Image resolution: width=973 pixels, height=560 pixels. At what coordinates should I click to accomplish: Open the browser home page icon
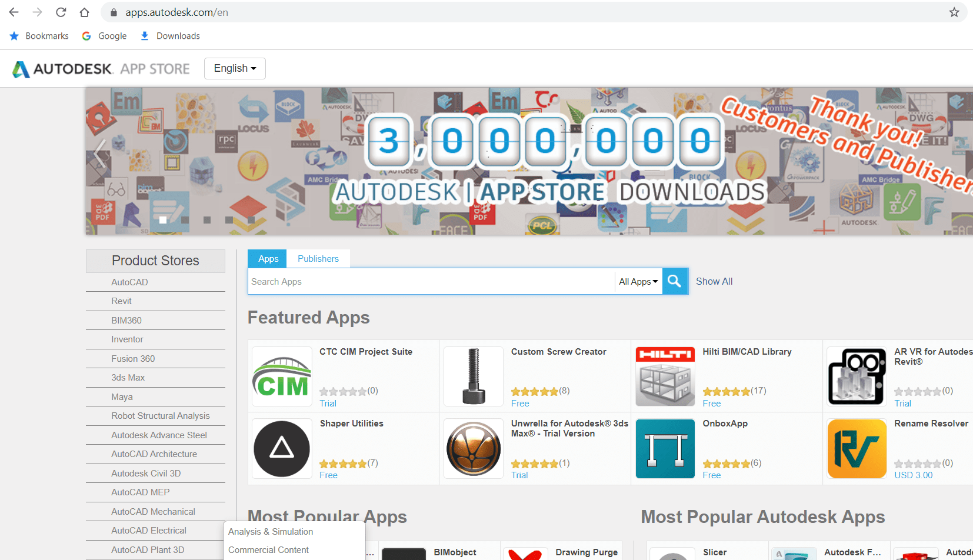85,12
